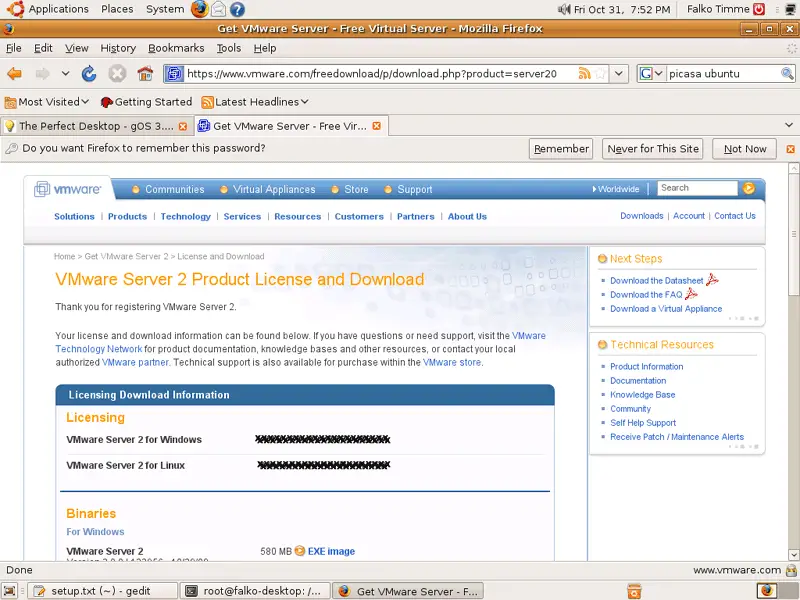Click the orange arrow icon beside EXE image
Screen dimensions: 800x600
(299, 551)
